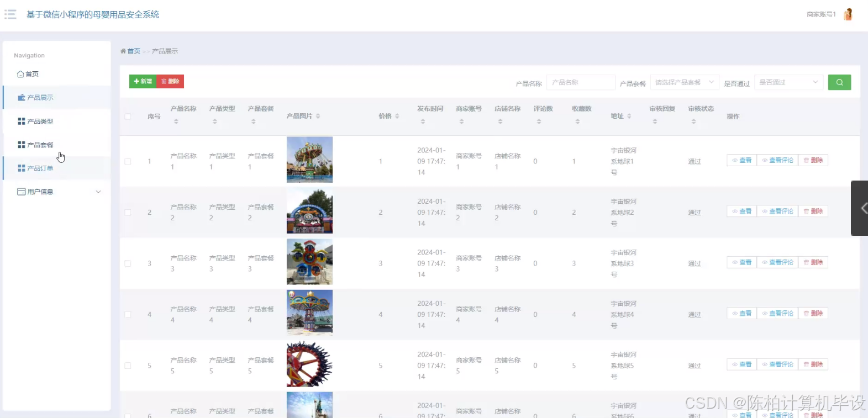Click 删除 for product row 1
Viewport: 868px width, 418px height.
point(813,160)
